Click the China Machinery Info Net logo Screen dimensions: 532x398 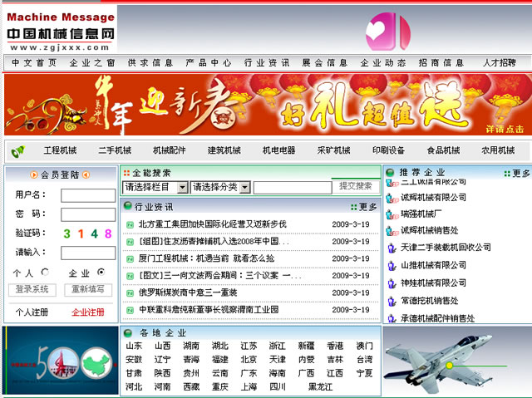[61, 29]
